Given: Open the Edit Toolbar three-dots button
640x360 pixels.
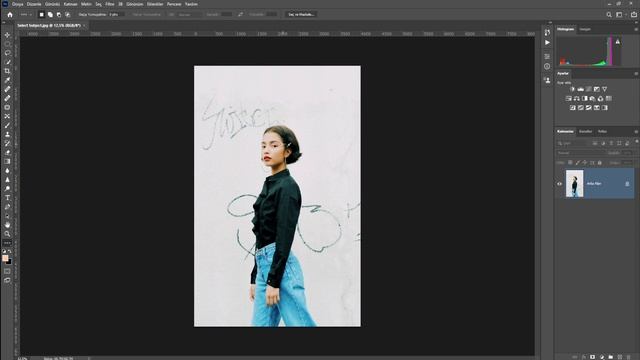Looking at the screenshot, I should (7, 243).
